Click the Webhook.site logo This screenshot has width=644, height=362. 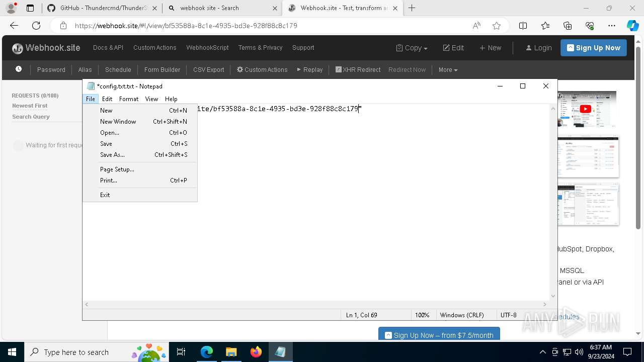46,48
